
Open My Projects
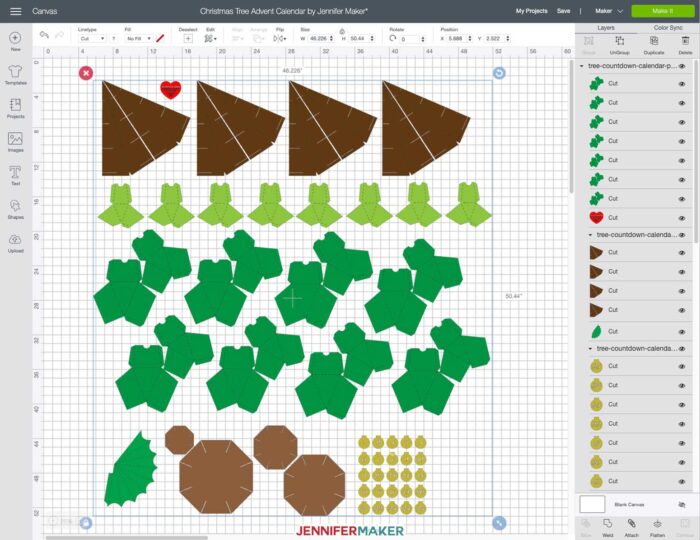(x=531, y=11)
